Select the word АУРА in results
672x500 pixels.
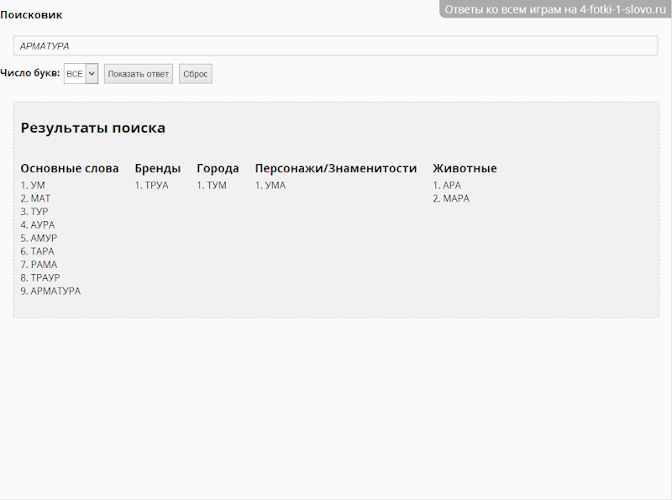[x=43, y=225]
